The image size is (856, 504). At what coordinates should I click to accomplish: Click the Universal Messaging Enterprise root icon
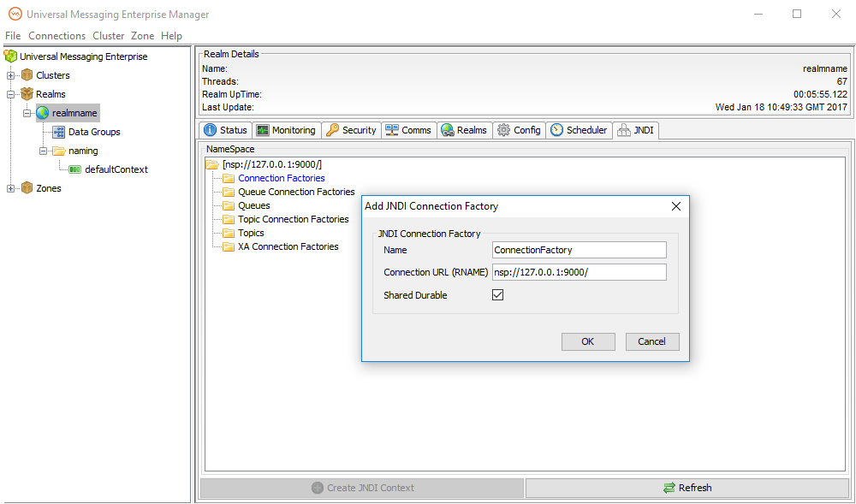click(x=10, y=56)
